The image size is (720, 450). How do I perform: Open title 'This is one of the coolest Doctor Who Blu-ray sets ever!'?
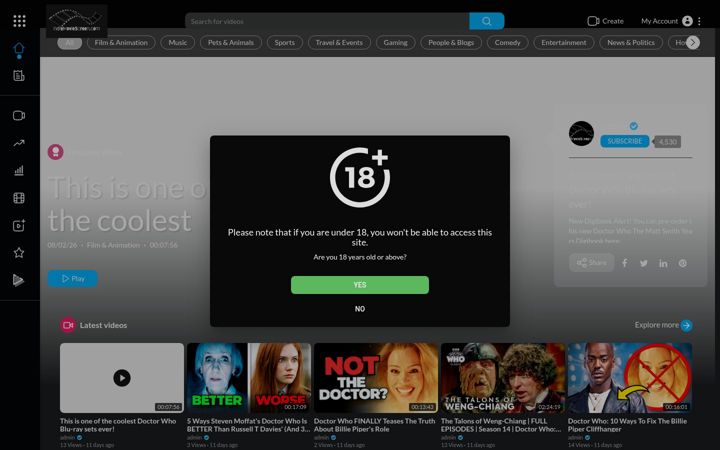(118, 425)
